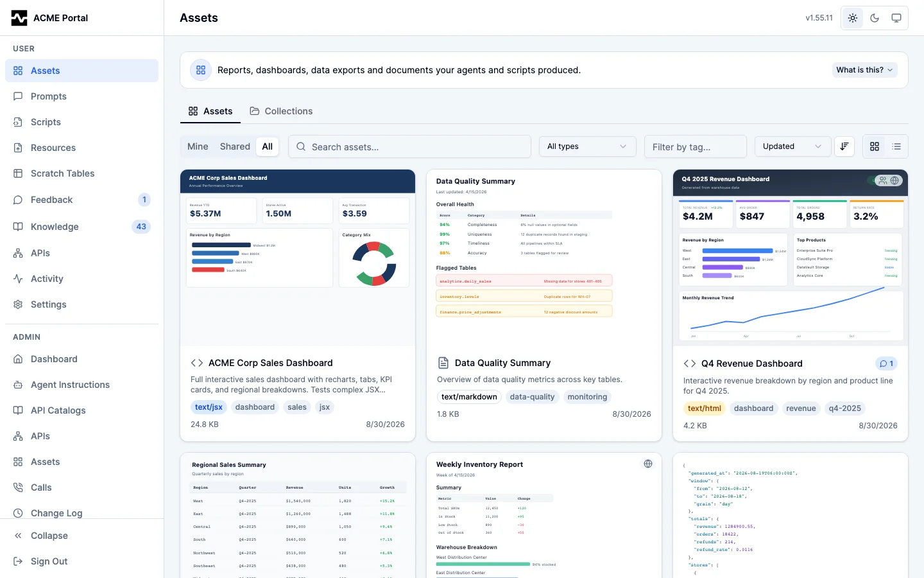924x578 pixels.
Task: Click the Calls phone icon
Action: (x=18, y=487)
